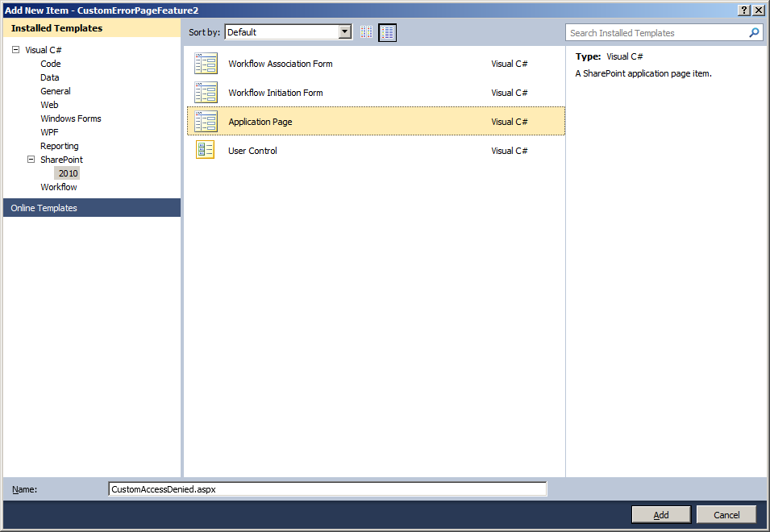Screen dimensions: 770x532
Task: Select the SharePoint category label
Action: 61,160
